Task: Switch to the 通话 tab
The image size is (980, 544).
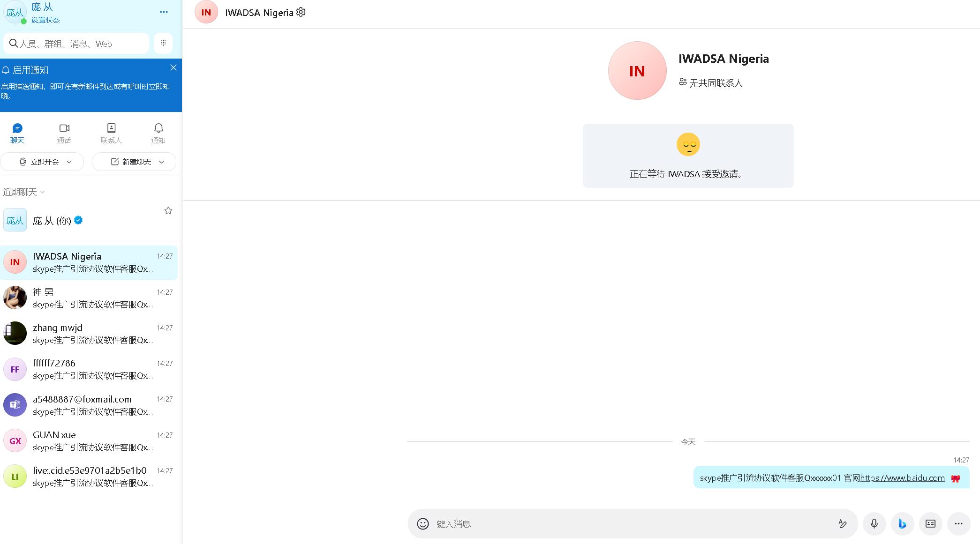Action: click(64, 133)
